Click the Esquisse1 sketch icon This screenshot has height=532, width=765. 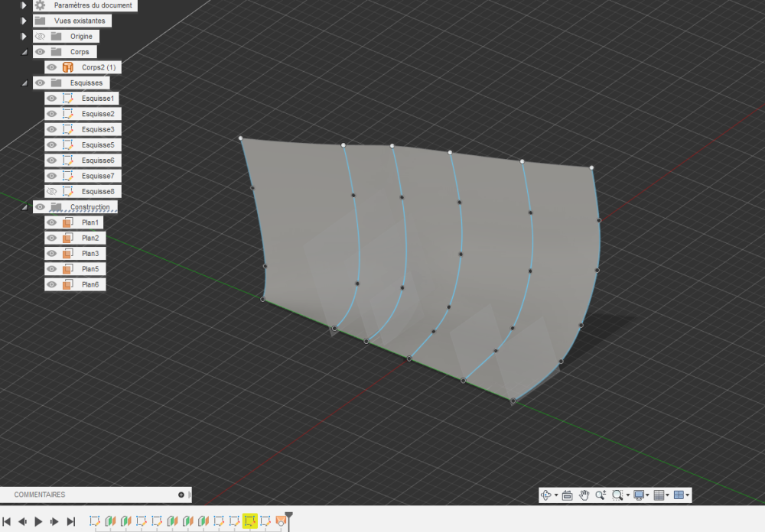pos(68,99)
